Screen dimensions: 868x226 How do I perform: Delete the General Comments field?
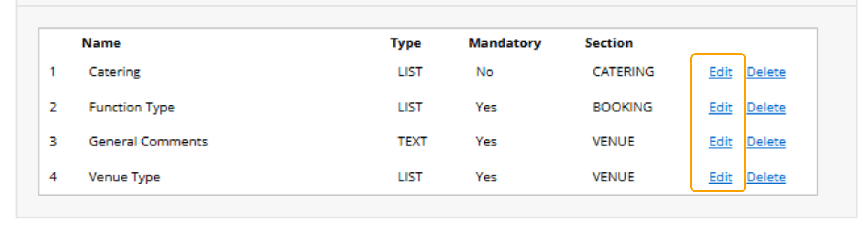(x=766, y=142)
